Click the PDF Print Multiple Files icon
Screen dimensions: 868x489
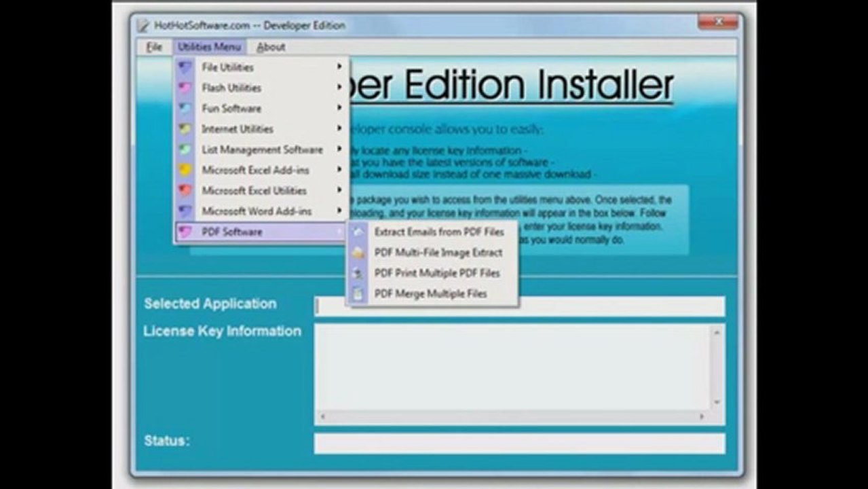point(358,273)
